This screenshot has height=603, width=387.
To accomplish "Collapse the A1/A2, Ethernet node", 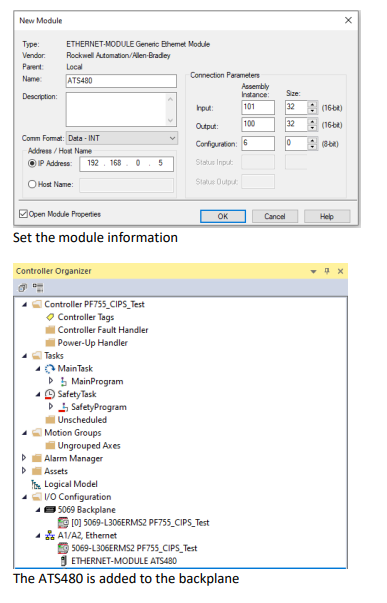I will coord(38,536).
